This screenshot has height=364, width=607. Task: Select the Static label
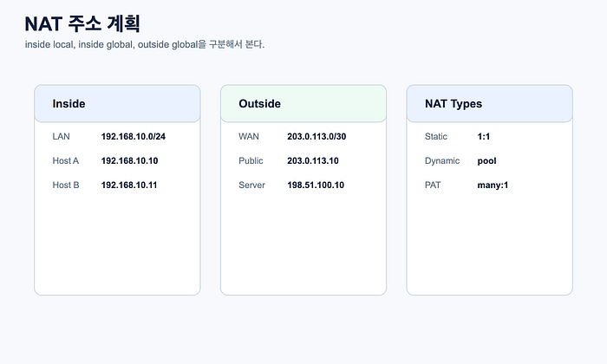436,137
